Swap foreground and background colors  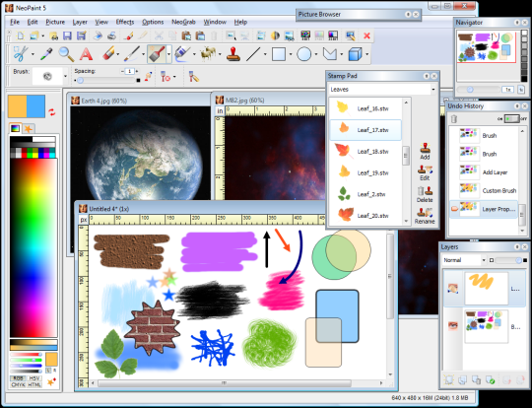[51, 112]
